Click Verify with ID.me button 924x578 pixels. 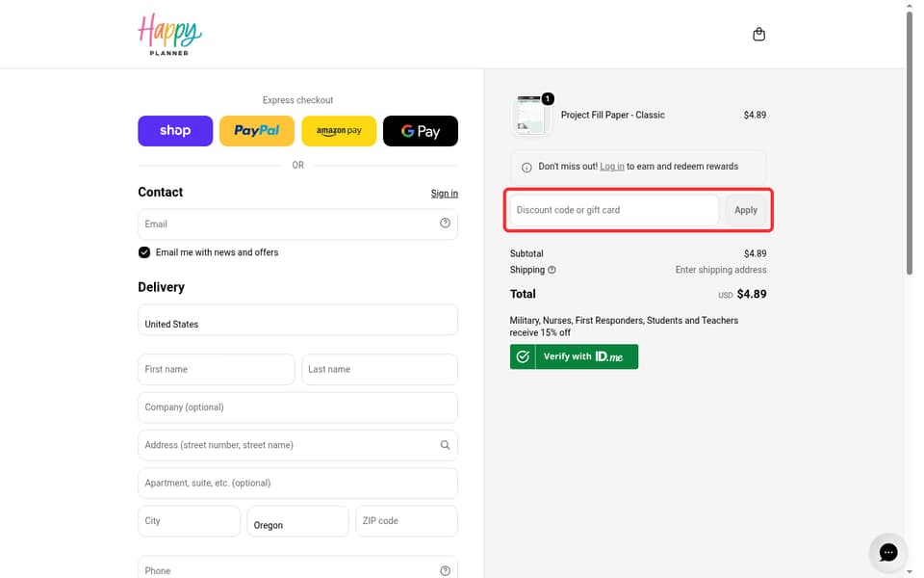pos(574,356)
